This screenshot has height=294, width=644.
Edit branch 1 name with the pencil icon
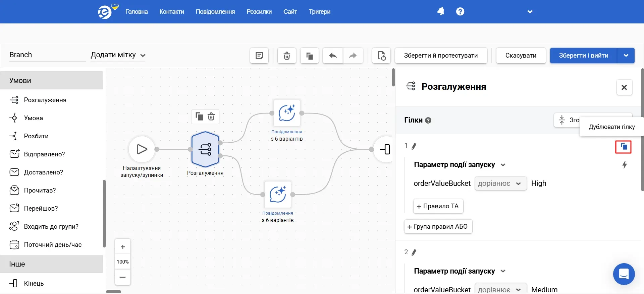point(414,146)
